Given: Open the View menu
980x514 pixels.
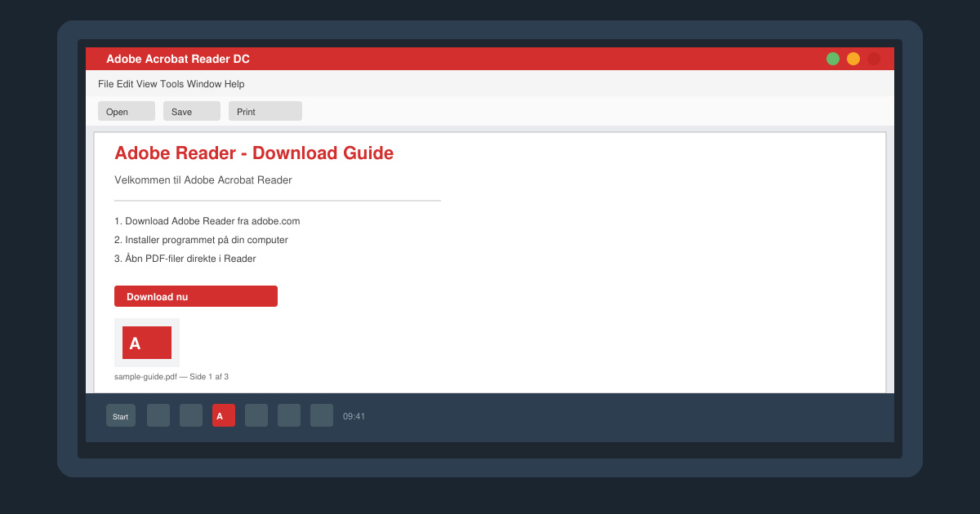Looking at the screenshot, I should [x=146, y=84].
